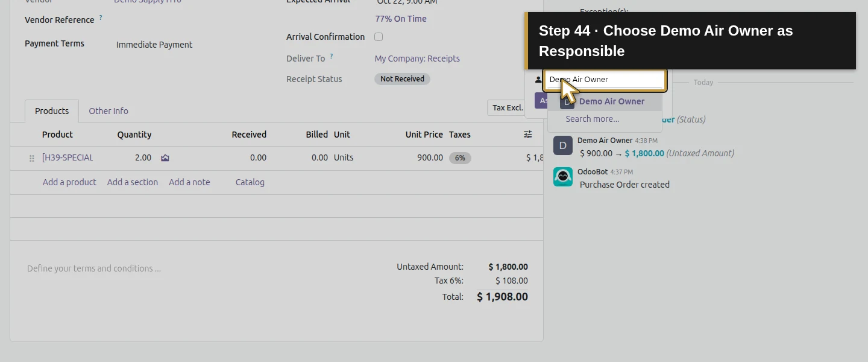Switch to the Products tab
Viewport: 868px width, 362px height.
click(x=52, y=111)
